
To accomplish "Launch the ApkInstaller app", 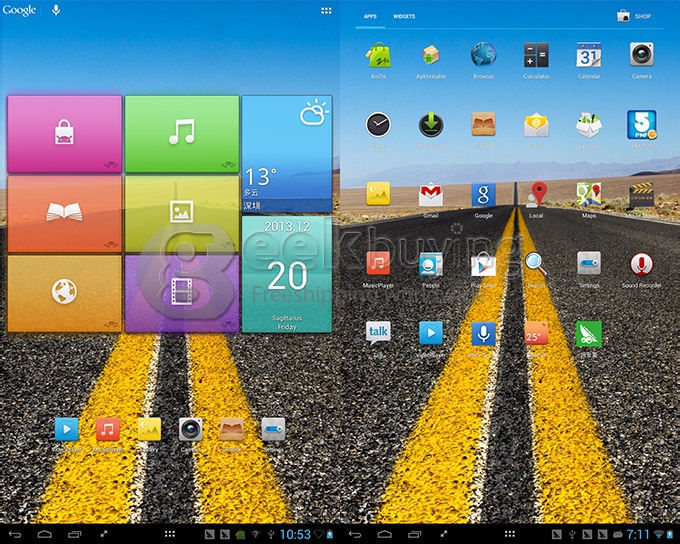I will click(431, 55).
